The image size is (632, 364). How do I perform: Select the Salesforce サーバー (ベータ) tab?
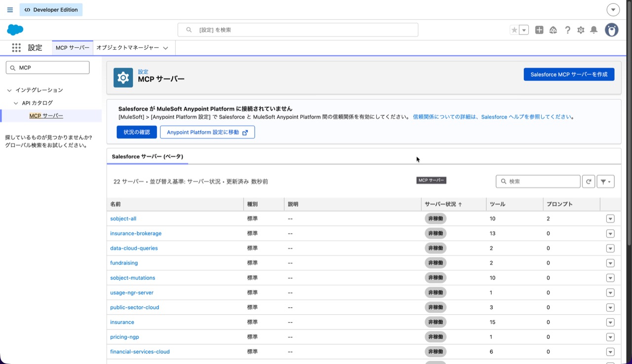tap(147, 156)
